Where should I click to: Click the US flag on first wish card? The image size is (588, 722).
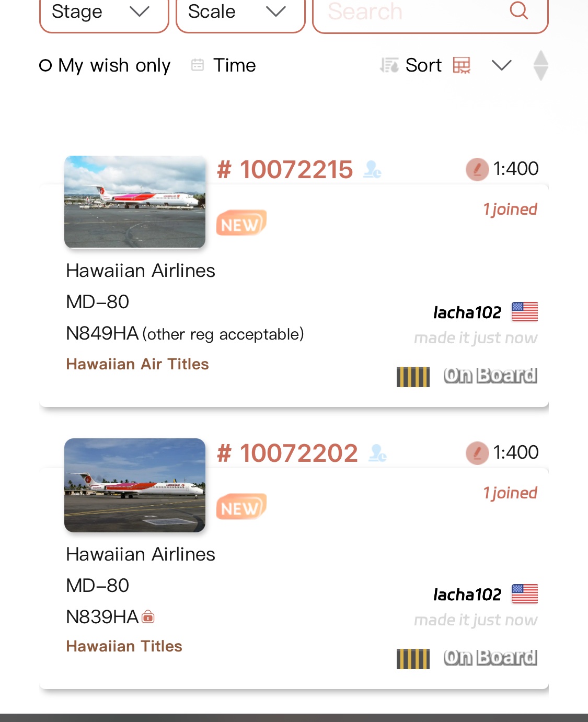(525, 312)
